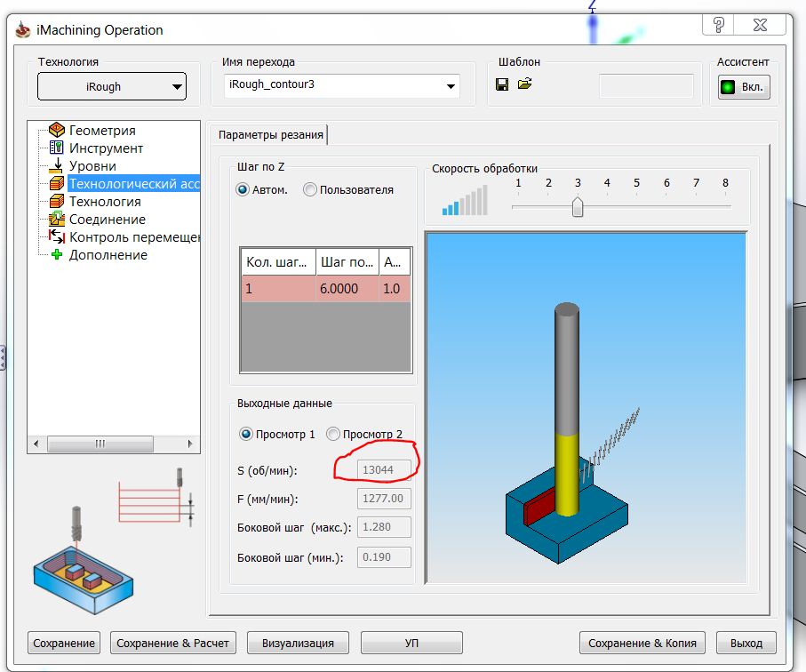Click the Load template open-folder icon
The image size is (806, 672).
click(x=525, y=84)
